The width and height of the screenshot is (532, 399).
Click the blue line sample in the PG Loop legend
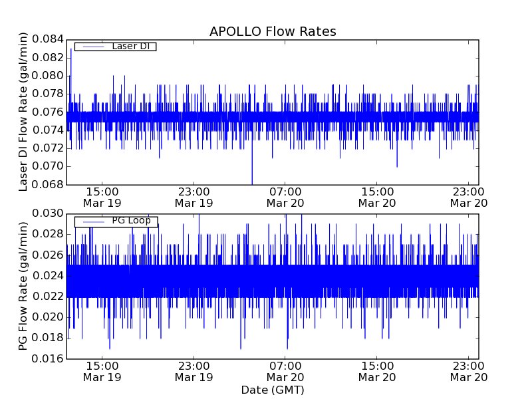[x=93, y=222]
